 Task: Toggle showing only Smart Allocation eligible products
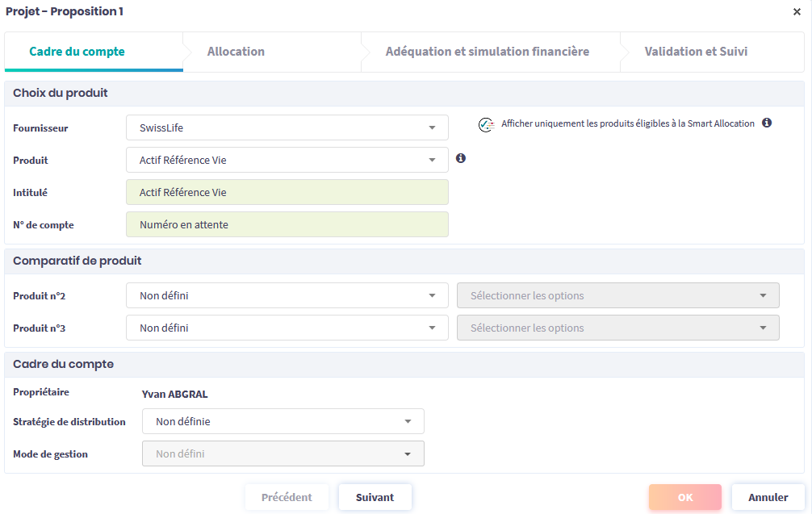627,124
